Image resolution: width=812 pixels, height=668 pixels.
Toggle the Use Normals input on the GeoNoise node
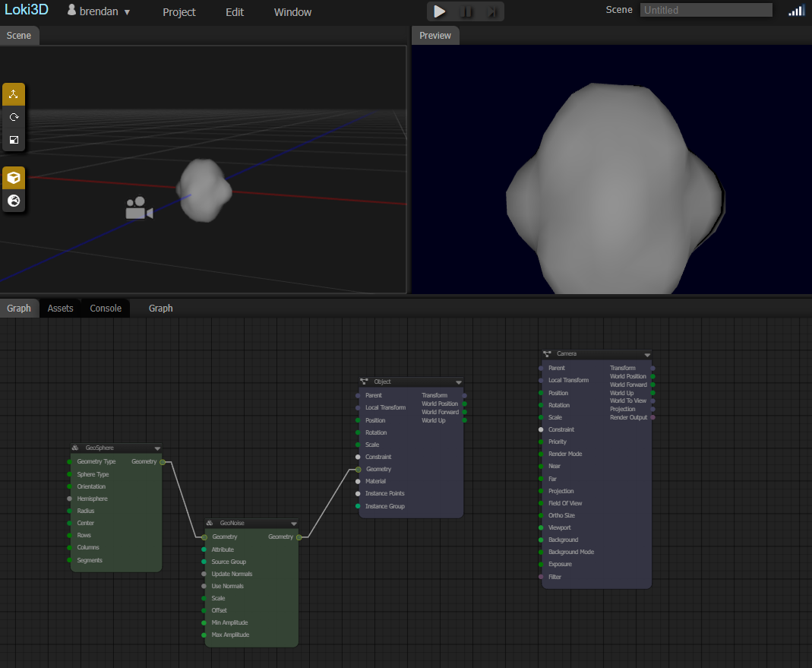click(x=202, y=586)
